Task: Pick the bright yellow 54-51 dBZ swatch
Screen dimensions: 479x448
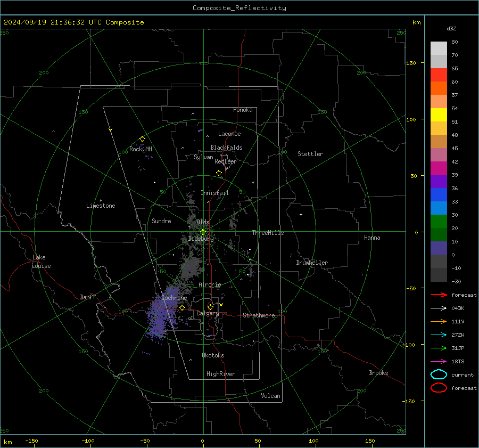Action: (439, 115)
